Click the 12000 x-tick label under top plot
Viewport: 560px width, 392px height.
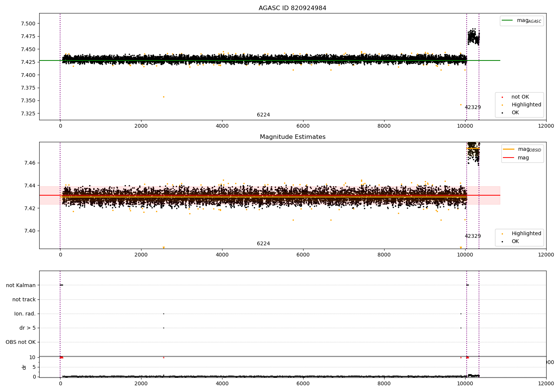point(546,126)
